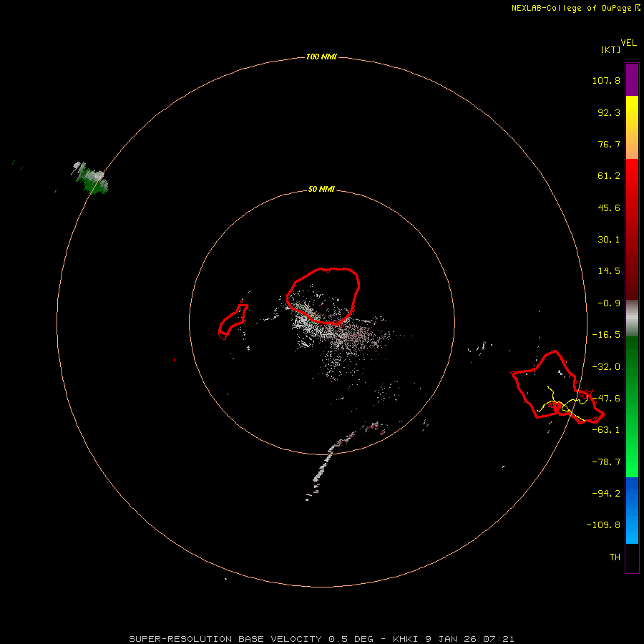Select the purple band of the velocity scale
The image size is (644, 644).
[632, 79]
